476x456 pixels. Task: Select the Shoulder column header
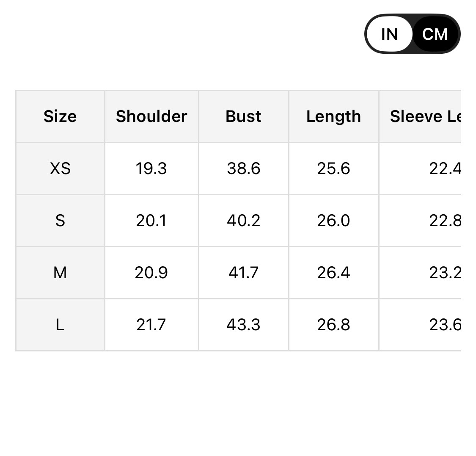click(x=151, y=116)
